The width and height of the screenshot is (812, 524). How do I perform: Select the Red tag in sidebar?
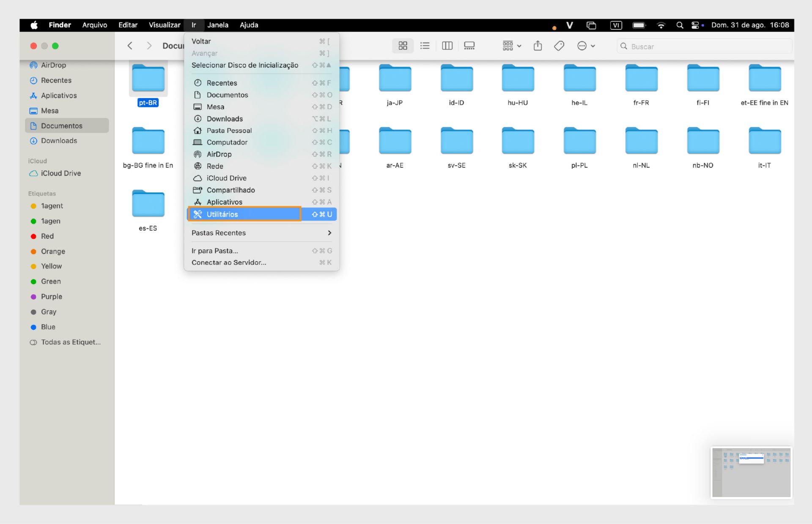pos(47,236)
